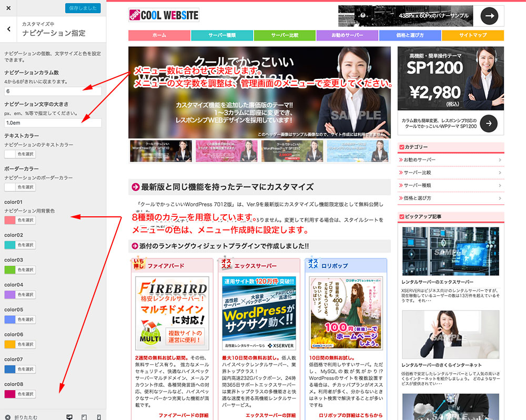Click the ロリポップ ranking title
The height and width of the screenshot is (420, 526).
(335, 266)
